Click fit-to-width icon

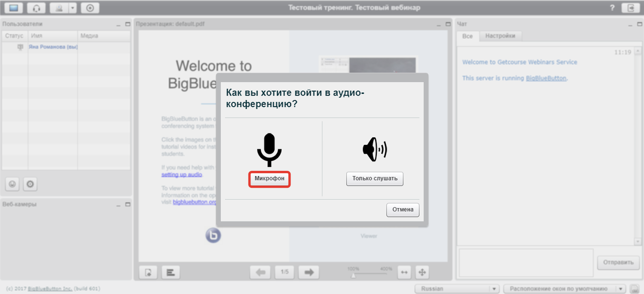coord(405,272)
